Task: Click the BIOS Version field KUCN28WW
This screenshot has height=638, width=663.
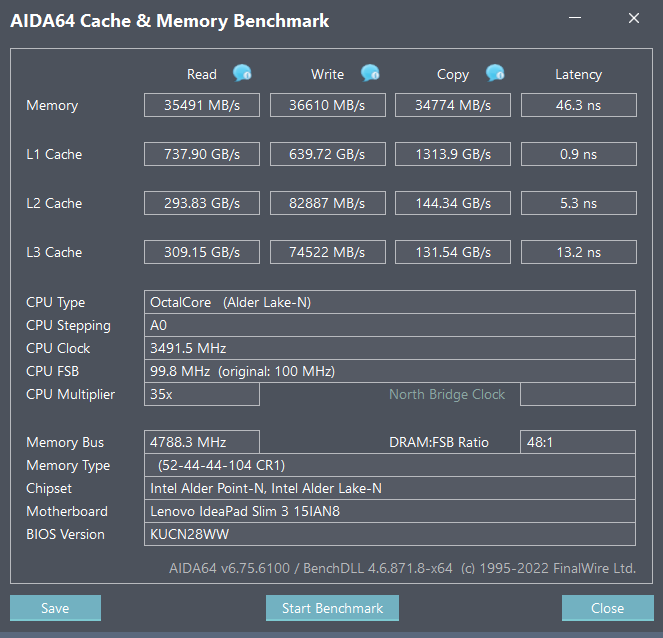Action: point(390,534)
